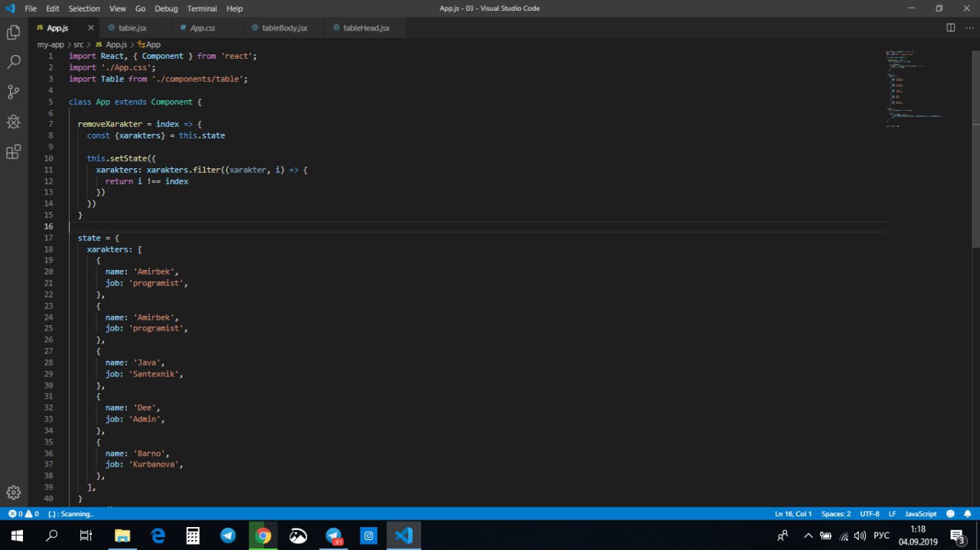Open the Selection menu
Screen dimensions: 980x550
84,8
